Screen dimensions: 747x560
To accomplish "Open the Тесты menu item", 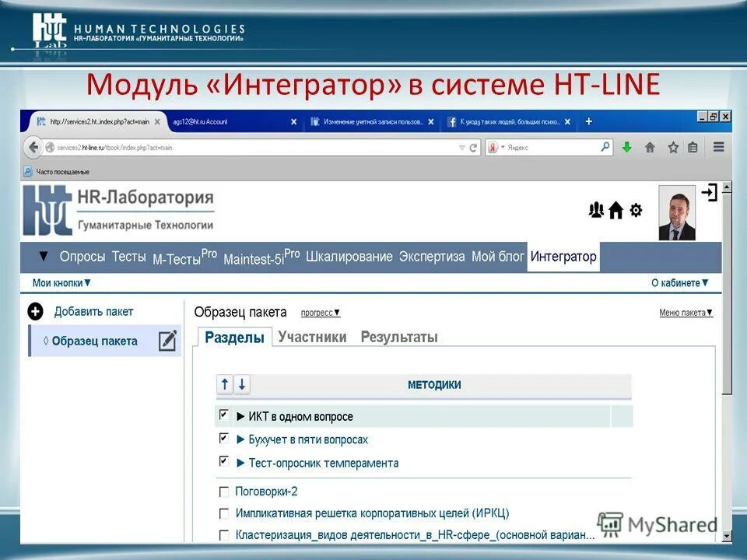I will click(x=129, y=256).
